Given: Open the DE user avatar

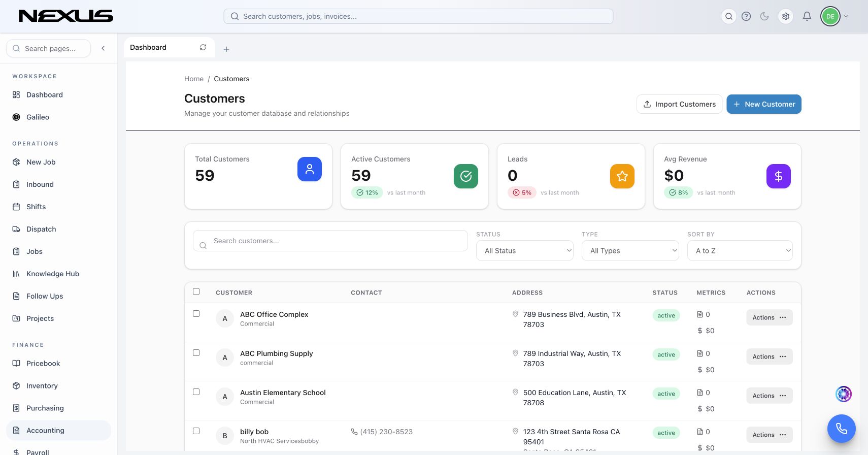Looking at the screenshot, I should tap(830, 16).
